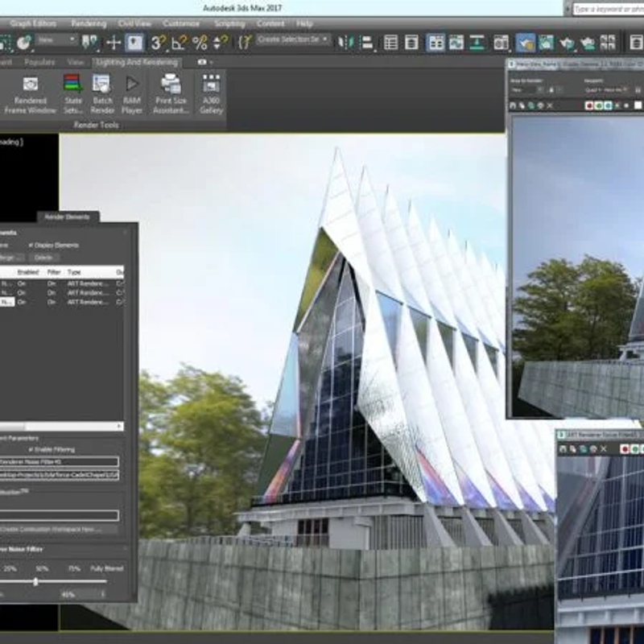Open the Print Size Assistant
The image size is (644, 644).
pos(171,94)
